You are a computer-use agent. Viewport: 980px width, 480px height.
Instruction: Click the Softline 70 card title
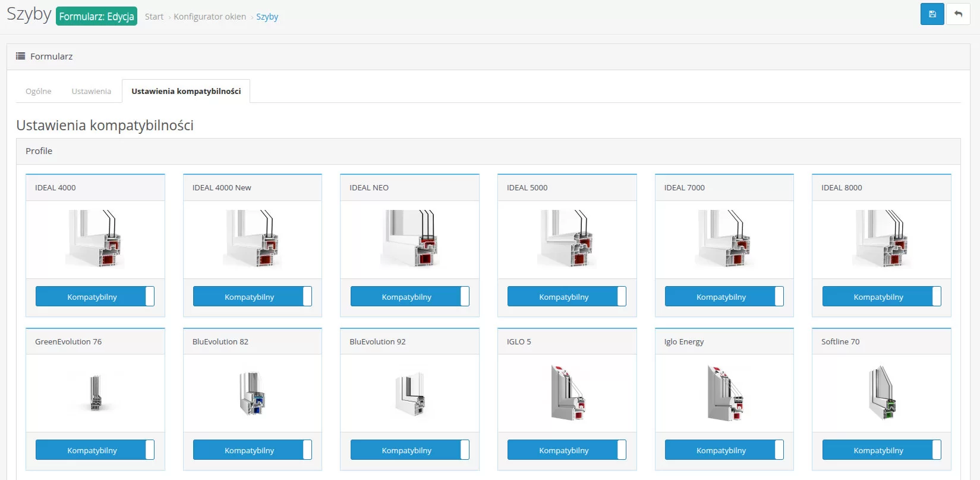(x=840, y=341)
